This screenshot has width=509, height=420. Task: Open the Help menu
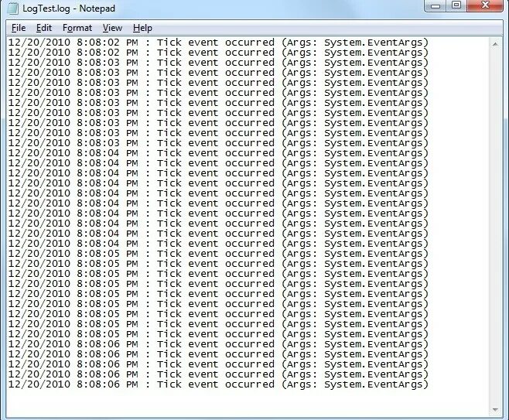click(142, 28)
